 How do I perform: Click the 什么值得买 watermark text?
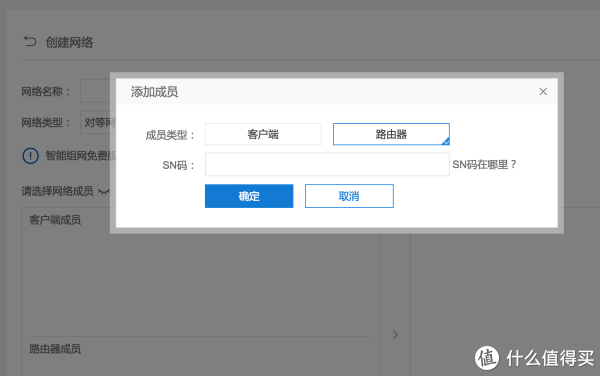coord(550,358)
